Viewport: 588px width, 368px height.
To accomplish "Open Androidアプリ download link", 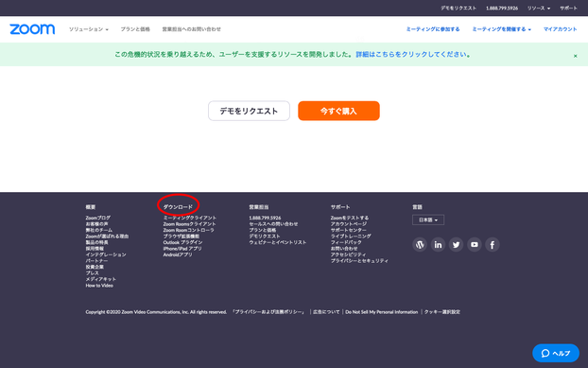I will pos(178,254).
